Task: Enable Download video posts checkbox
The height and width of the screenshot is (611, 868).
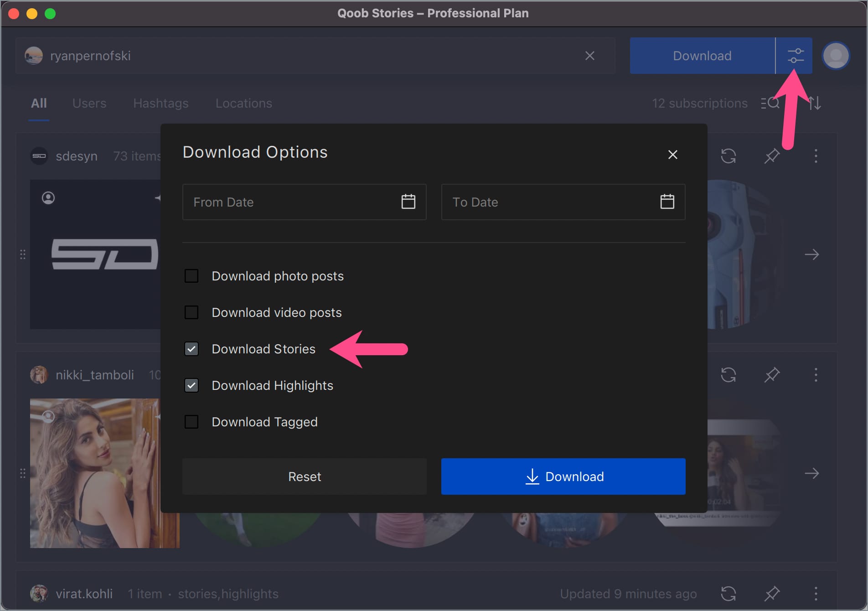Action: click(191, 312)
